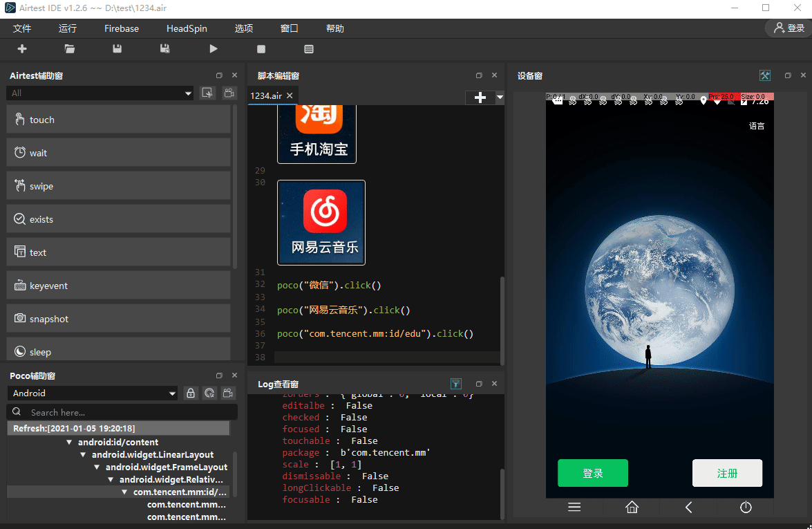The height and width of the screenshot is (529, 812).
Task: Open a script with the folder icon
Action: [x=69, y=48]
